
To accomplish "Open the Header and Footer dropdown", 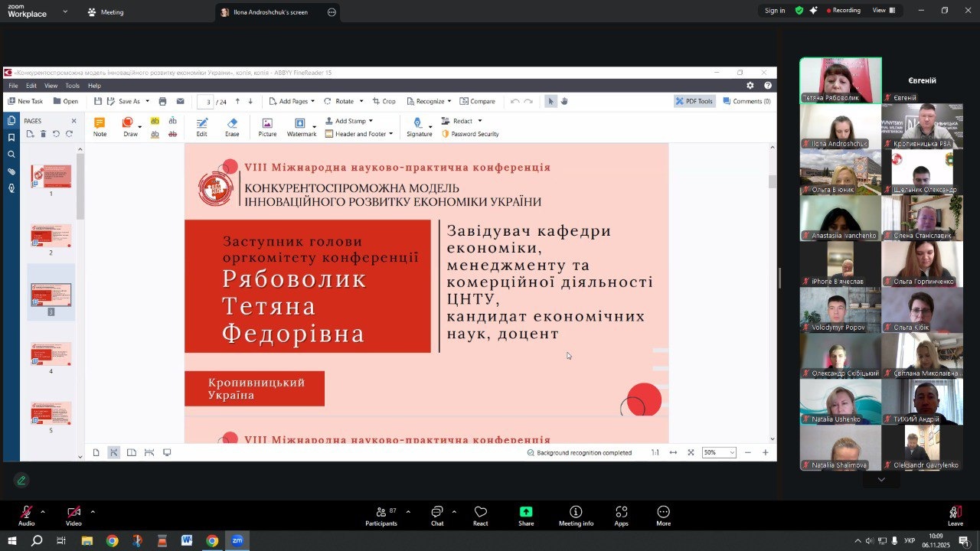I will (358, 134).
